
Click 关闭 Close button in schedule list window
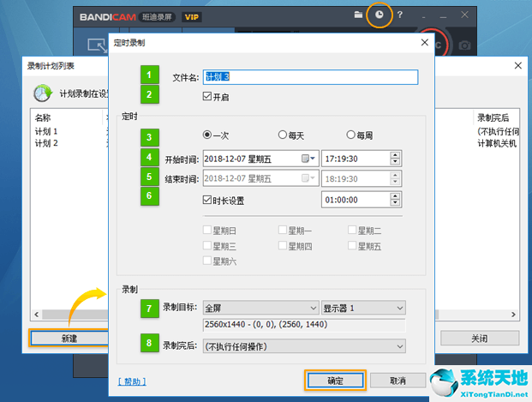(480, 339)
